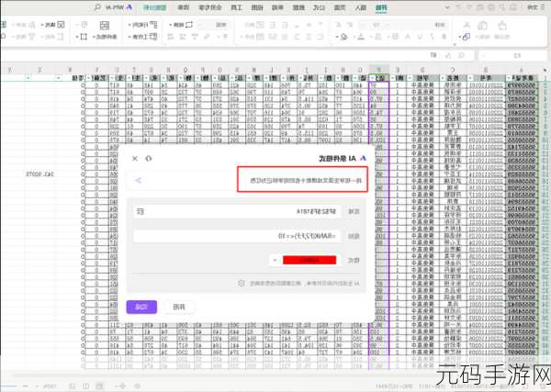Click the AI prompt text inside the red box
The image size is (551, 392).
coord(306,181)
